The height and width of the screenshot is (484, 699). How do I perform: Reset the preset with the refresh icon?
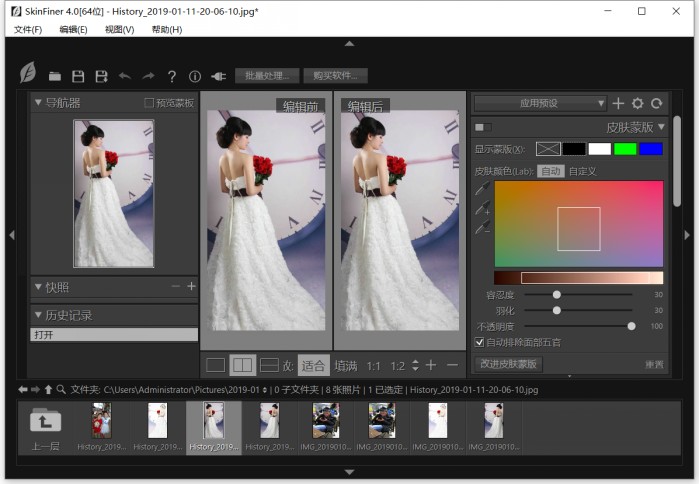[x=656, y=103]
